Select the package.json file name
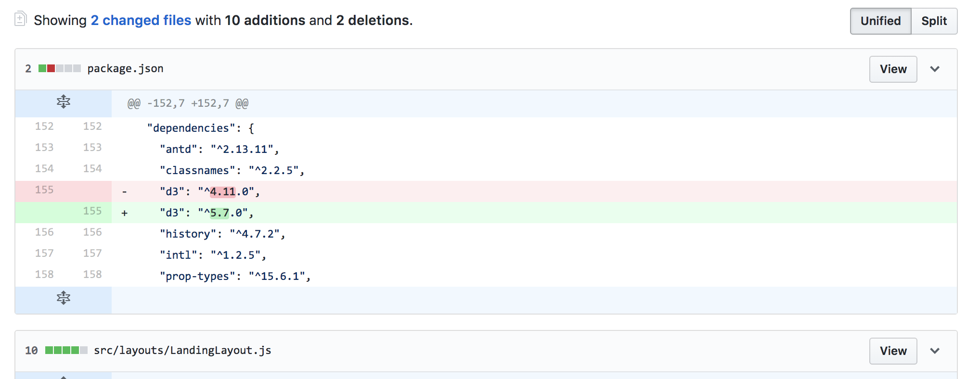 pos(125,68)
